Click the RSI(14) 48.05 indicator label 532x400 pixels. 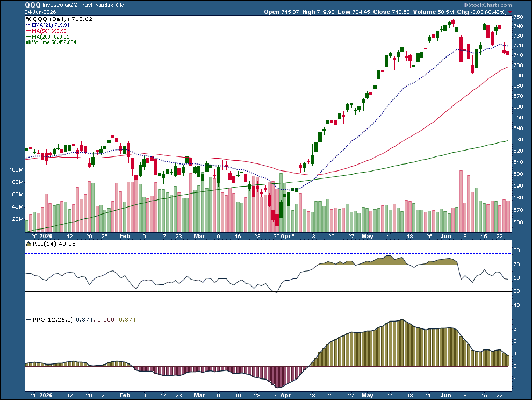pyautogui.click(x=54, y=244)
